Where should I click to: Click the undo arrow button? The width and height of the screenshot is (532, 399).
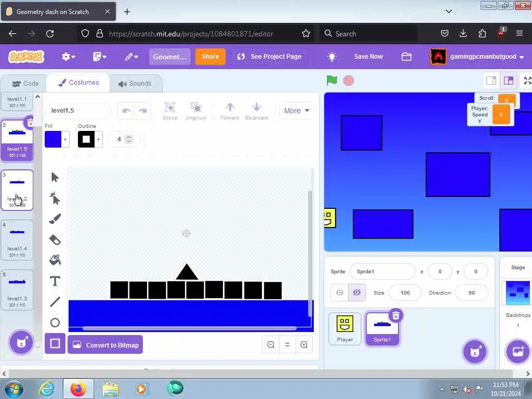point(126,111)
